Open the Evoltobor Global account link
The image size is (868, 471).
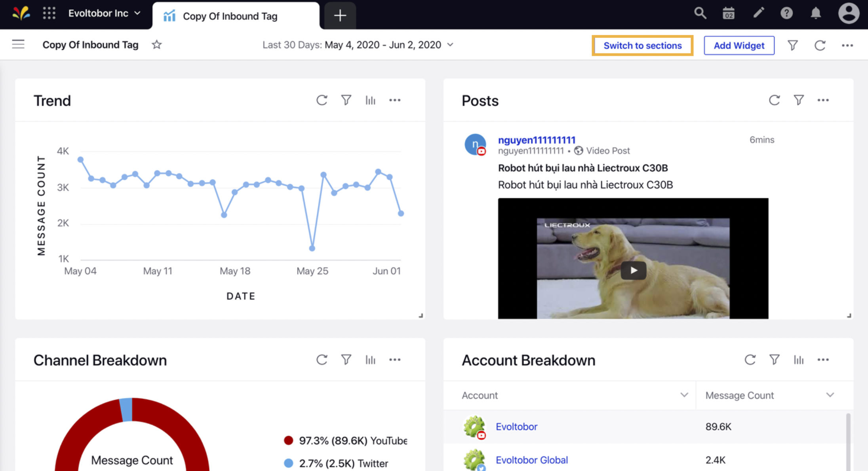[532, 460]
